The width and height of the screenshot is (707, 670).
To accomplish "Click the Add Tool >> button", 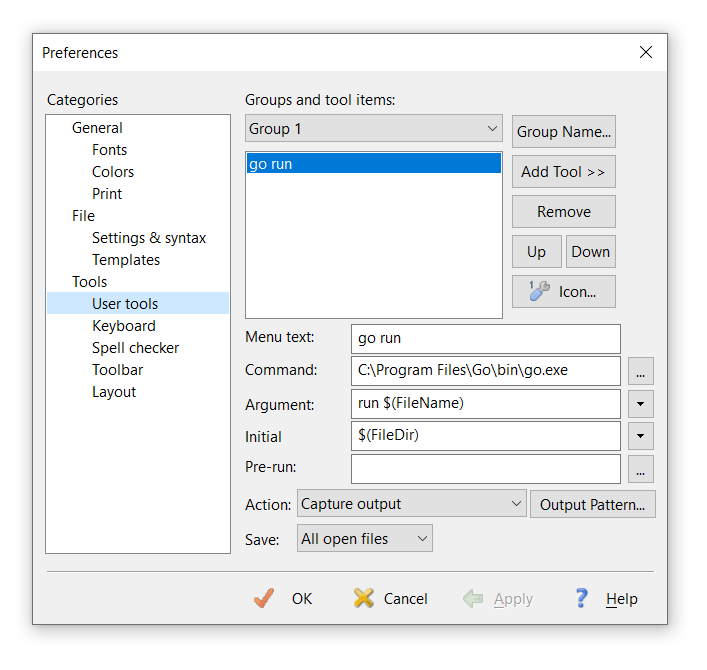I will (563, 172).
